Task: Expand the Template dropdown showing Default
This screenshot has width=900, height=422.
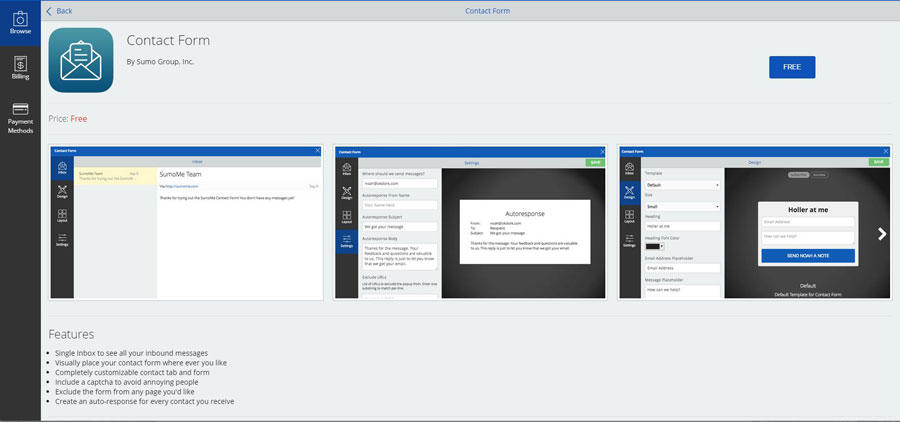Action: point(683,185)
